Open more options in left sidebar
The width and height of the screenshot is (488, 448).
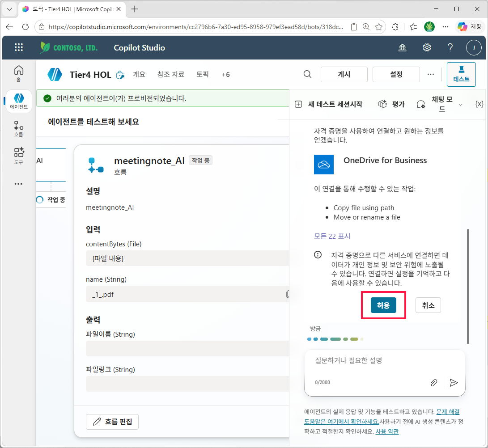(x=19, y=184)
